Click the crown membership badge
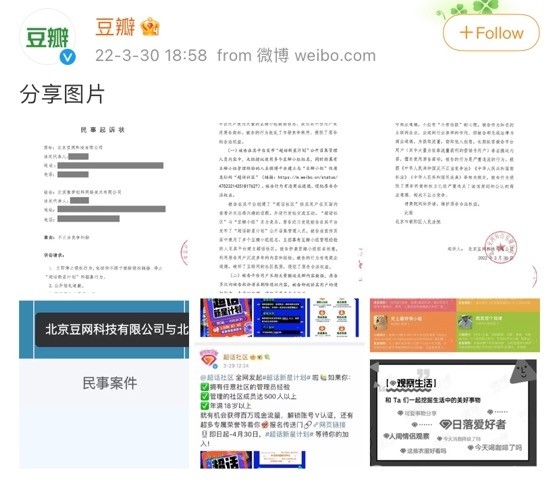Screen dimensions: 559x491 tap(150, 27)
